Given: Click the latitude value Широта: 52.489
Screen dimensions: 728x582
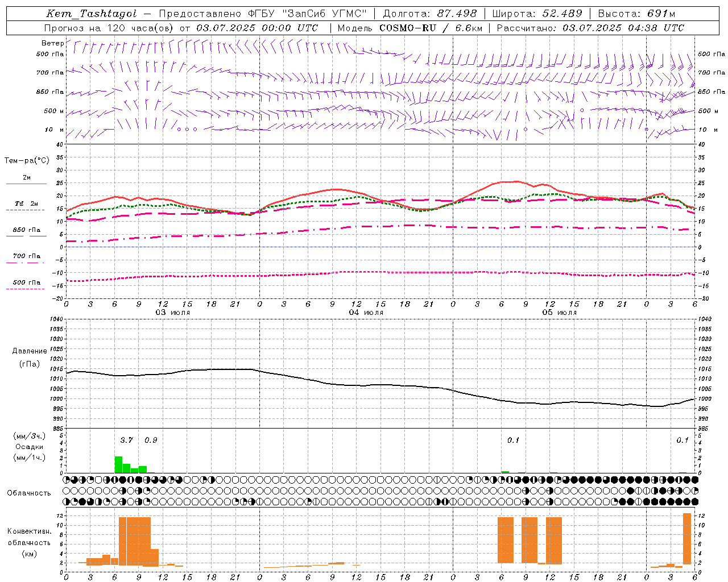Looking at the screenshot, I should (537, 14).
